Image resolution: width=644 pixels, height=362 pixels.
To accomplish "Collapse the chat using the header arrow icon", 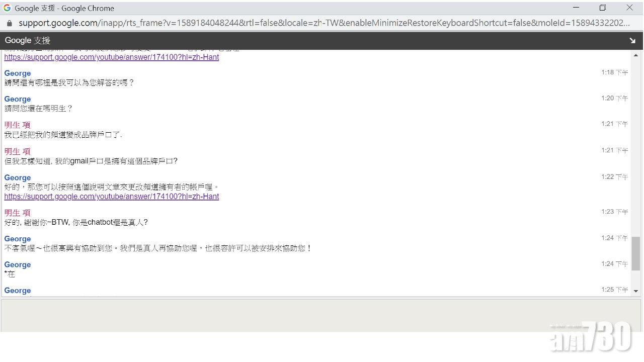I will point(632,41).
